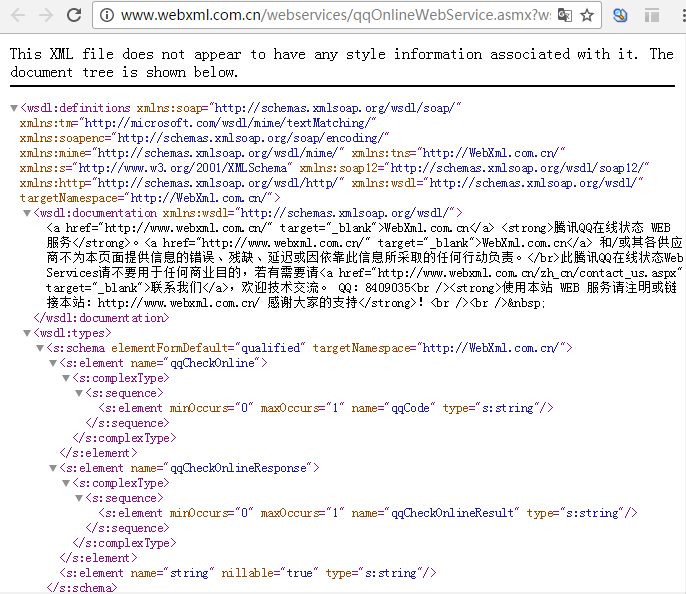Collapse the qqCheckOnlineResponse element node
The image size is (686, 594).
pos(53,468)
